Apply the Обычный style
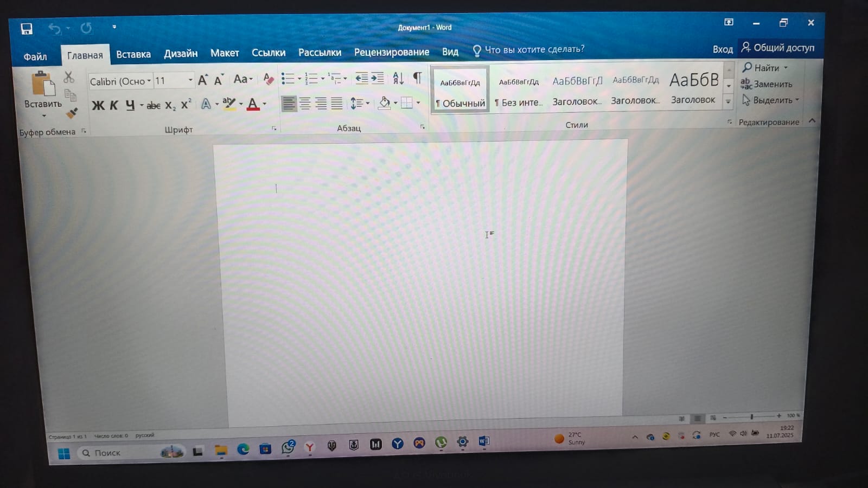The width and height of the screenshot is (868, 488). pyautogui.click(x=461, y=89)
